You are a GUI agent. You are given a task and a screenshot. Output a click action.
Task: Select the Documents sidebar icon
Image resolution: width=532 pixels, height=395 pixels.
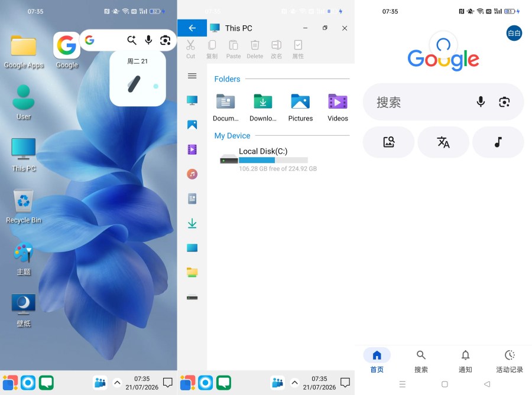point(192,198)
